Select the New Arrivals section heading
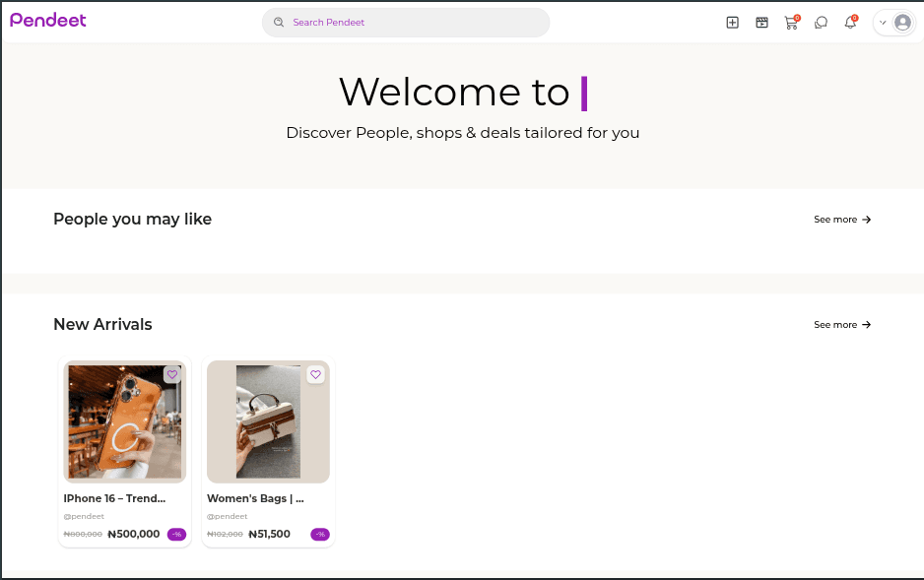The image size is (924, 580). (102, 324)
